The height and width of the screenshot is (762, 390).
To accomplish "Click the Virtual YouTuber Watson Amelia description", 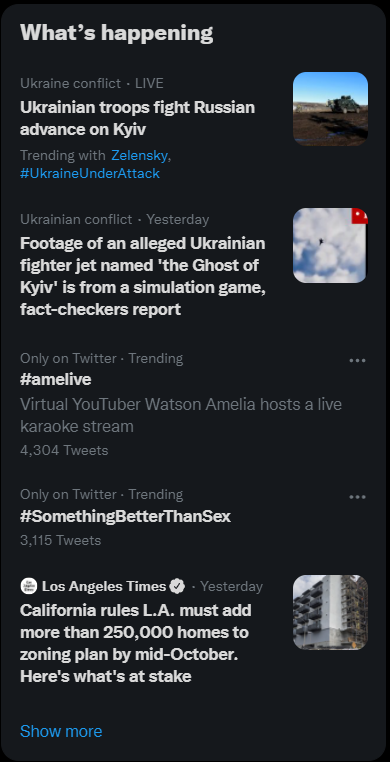I will 181,415.
